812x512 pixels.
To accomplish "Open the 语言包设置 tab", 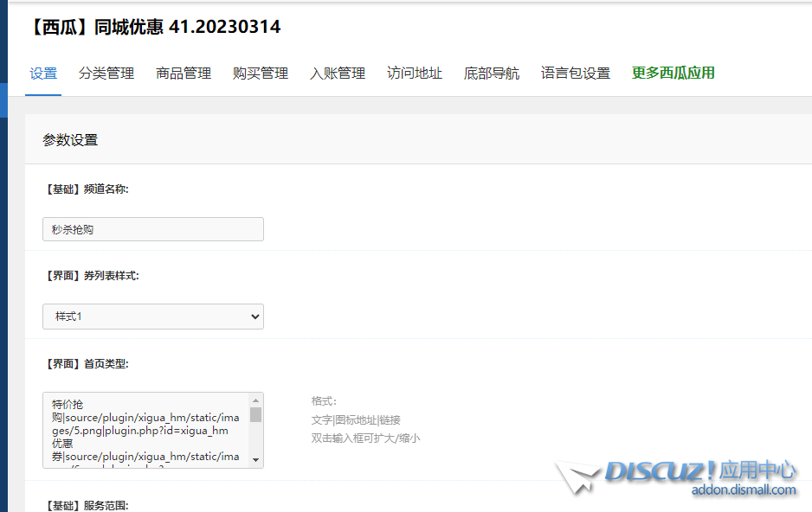I will [x=576, y=74].
